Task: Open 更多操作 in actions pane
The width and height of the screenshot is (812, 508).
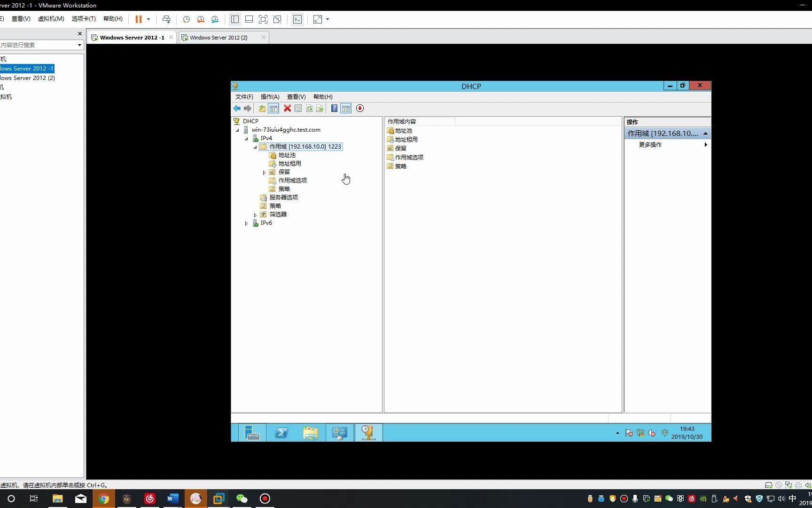Action: click(x=650, y=145)
